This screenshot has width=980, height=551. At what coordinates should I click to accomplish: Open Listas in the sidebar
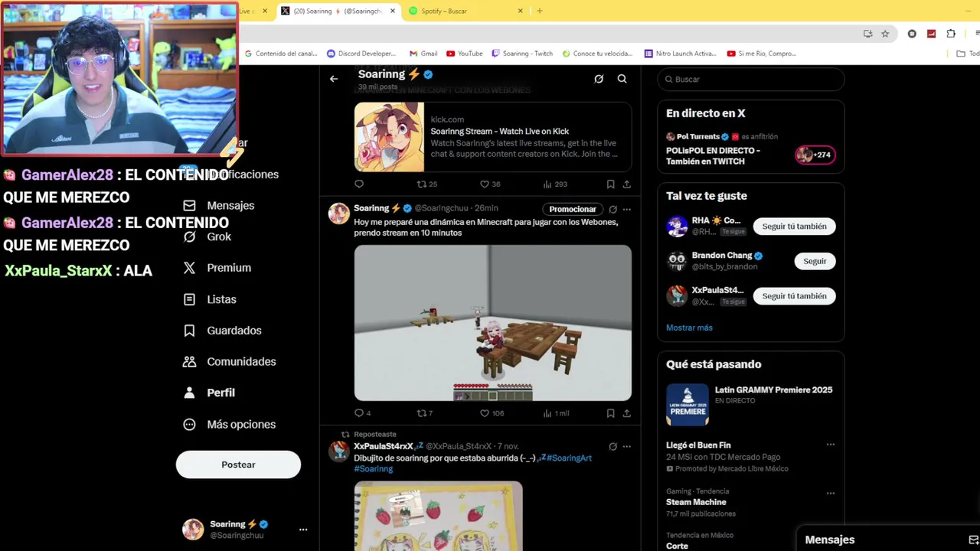coord(211,299)
